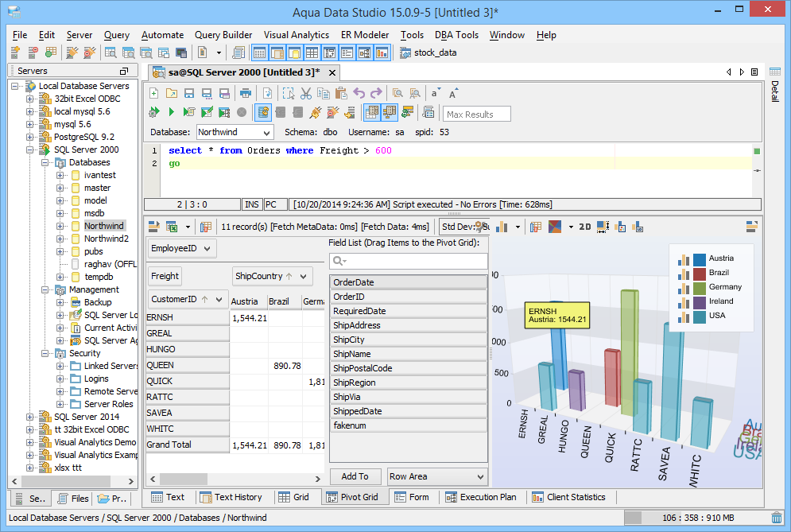
Task: Open the Std Dev summary dropdown
Action: (464, 227)
